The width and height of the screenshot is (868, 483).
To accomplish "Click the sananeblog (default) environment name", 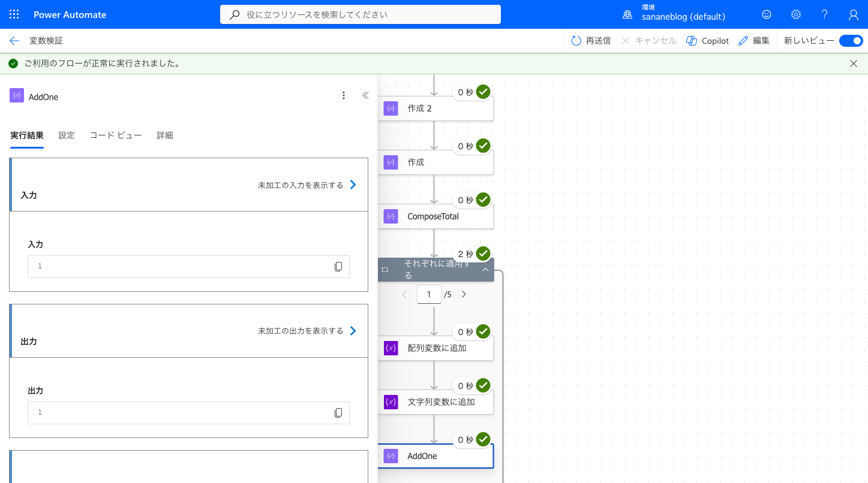I will tap(683, 17).
